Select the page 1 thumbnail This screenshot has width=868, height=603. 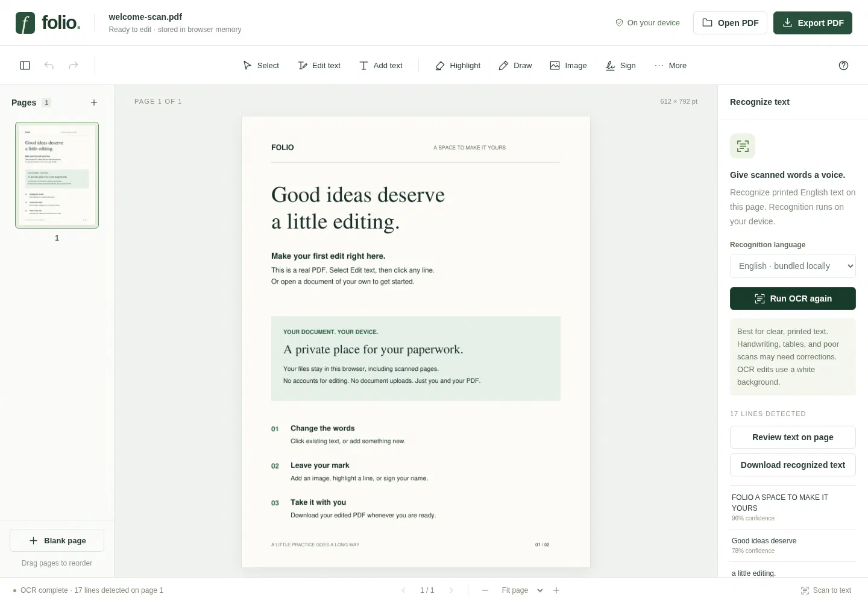57,175
